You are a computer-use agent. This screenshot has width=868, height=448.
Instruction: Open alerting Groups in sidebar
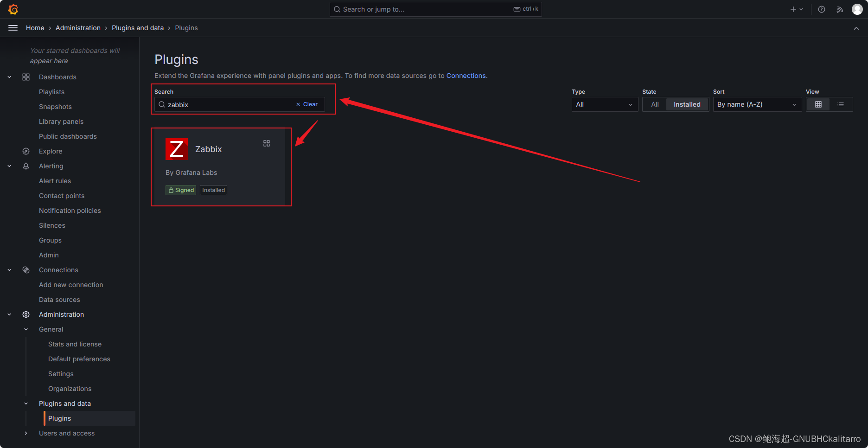coord(50,240)
